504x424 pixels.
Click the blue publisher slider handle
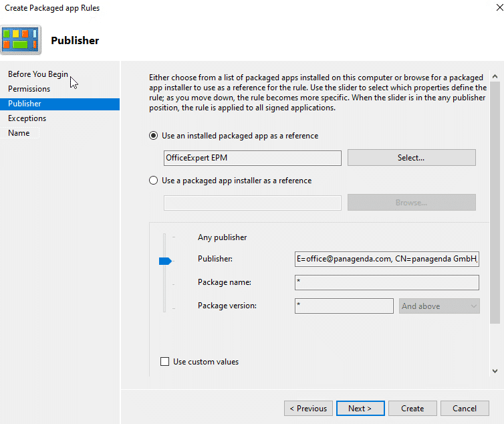coord(165,261)
